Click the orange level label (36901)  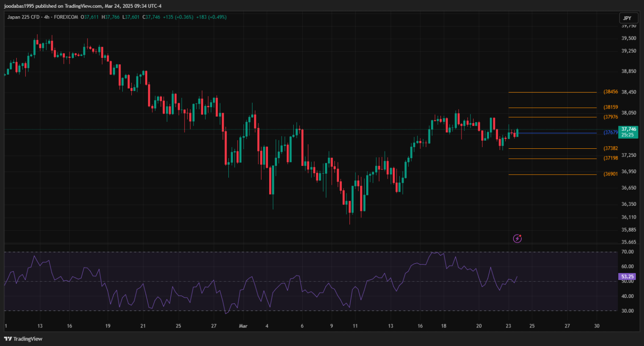pos(611,174)
